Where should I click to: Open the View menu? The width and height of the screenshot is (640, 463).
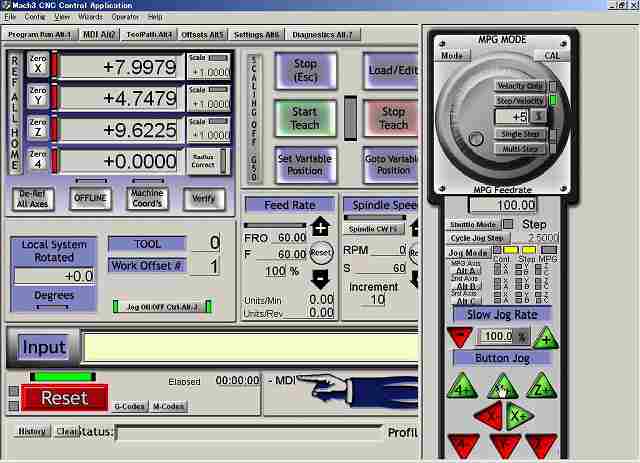pyautogui.click(x=62, y=17)
